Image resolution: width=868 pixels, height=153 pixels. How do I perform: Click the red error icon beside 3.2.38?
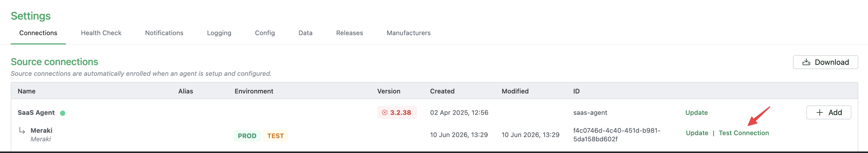384,113
